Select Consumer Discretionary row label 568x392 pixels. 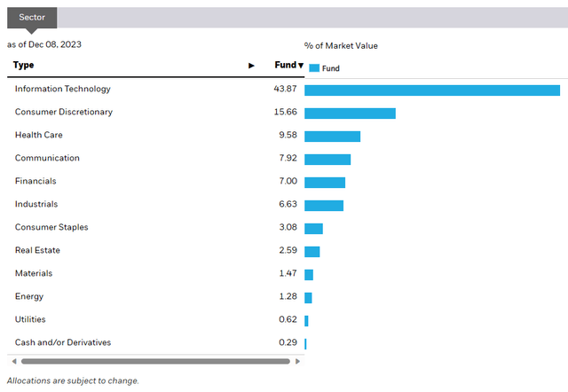tap(64, 112)
